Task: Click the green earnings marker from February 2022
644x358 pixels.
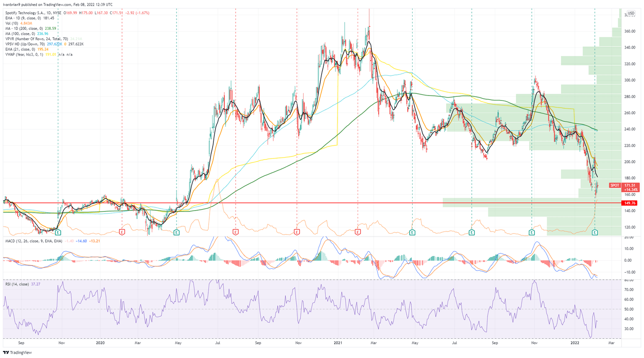Action: pos(595,232)
